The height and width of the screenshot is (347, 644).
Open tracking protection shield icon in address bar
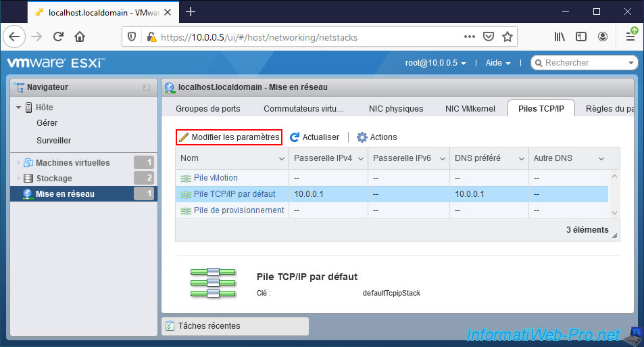tap(131, 37)
